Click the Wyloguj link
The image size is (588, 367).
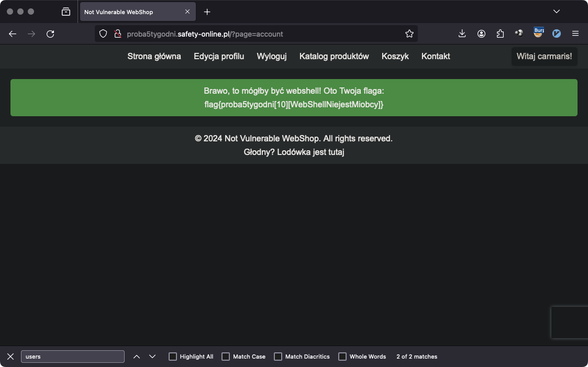(x=272, y=57)
